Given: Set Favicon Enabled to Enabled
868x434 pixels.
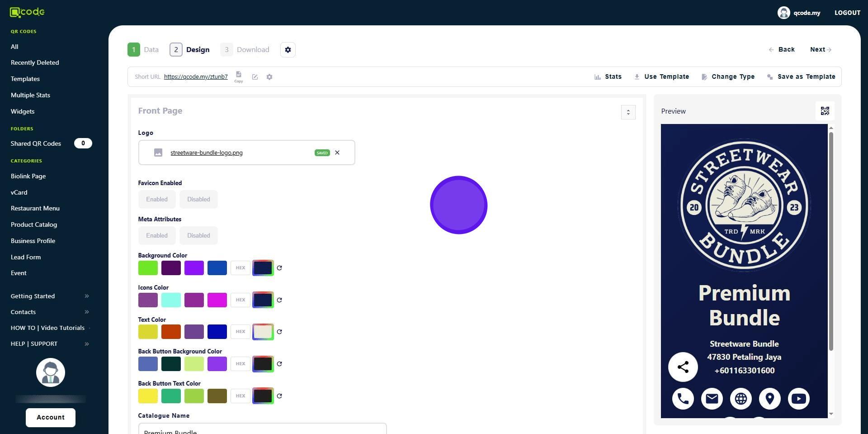Looking at the screenshot, I should click(x=157, y=200).
